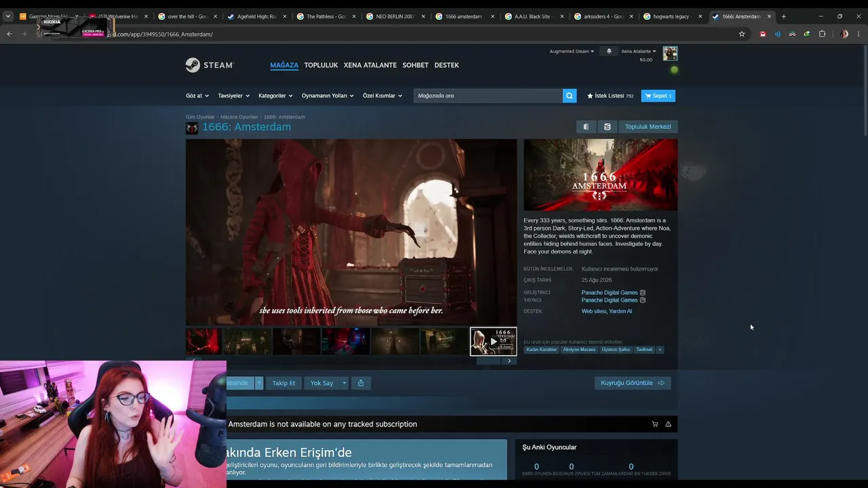Open the Augmented Steam dropdown

point(572,51)
